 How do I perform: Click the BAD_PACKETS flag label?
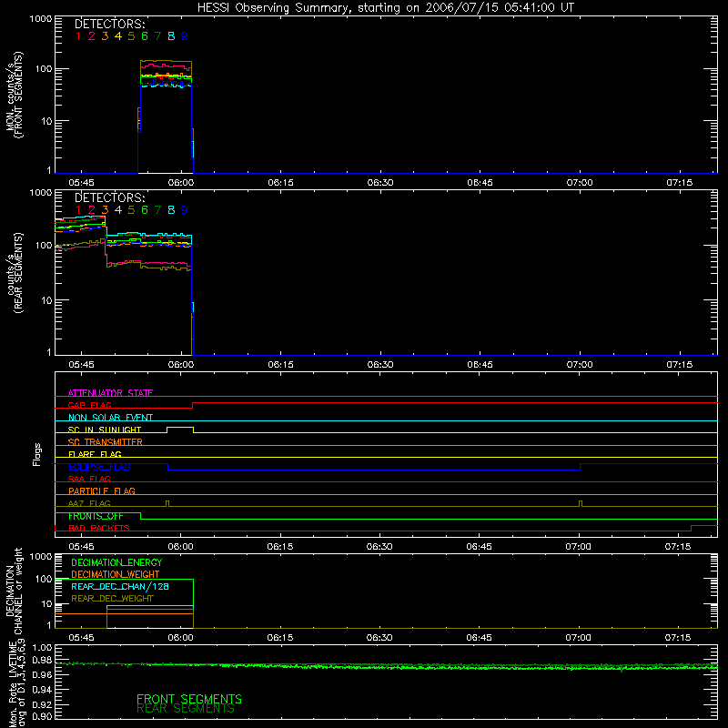[x=99, y=528]
